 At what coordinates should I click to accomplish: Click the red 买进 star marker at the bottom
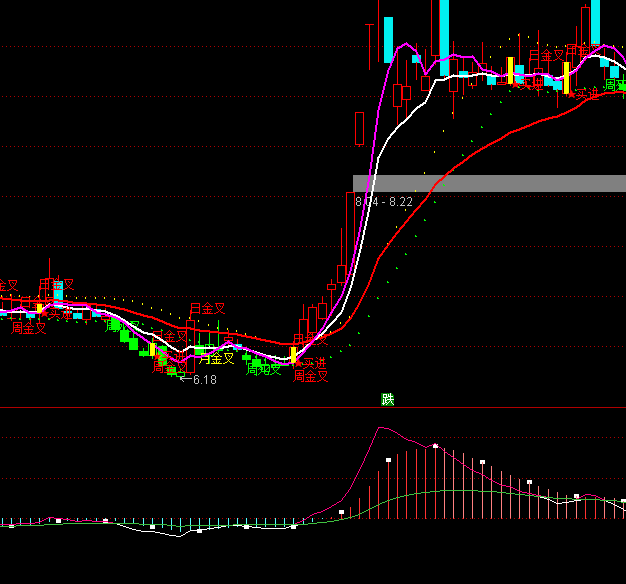tap(312, 361)
